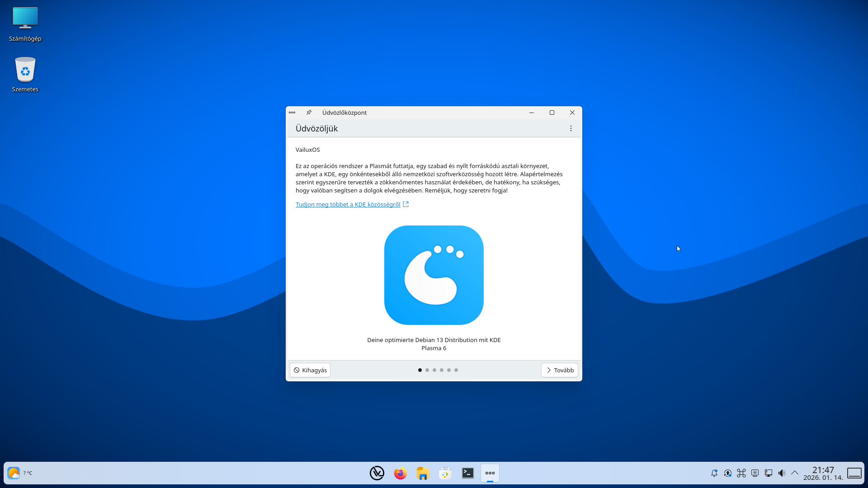
Task: Open the brightness and display tray icon
Action: 755,473
